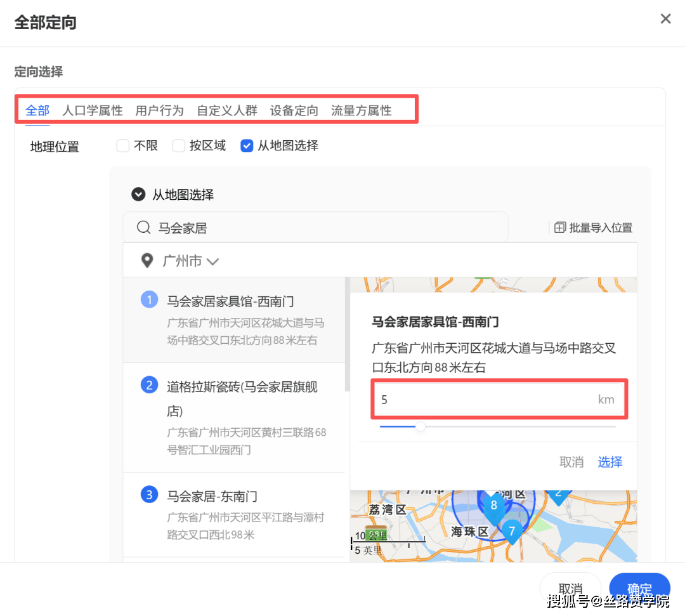The image size is (685, 616).
Task: Open the 广州市 city dropdown
Action: (191, 261)
